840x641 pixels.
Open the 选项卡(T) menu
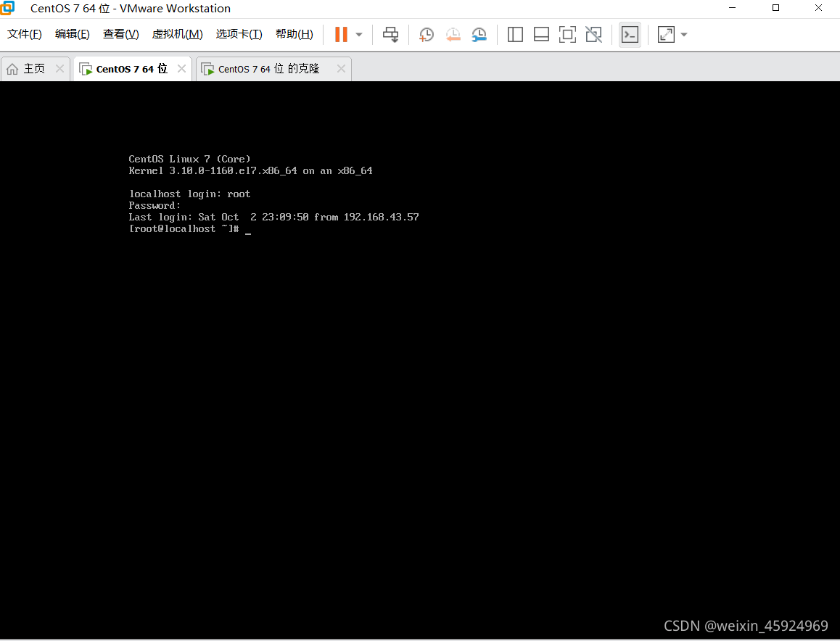tap(239, 34)
